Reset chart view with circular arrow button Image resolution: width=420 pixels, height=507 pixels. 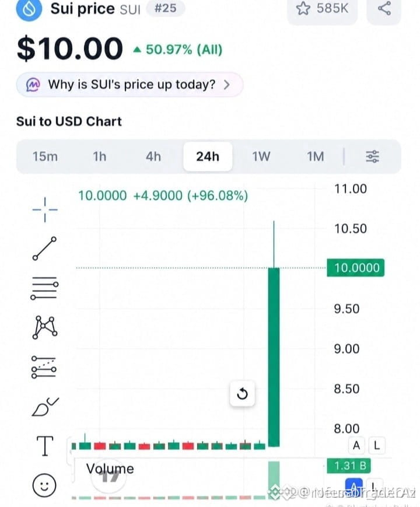(x=242, y=394)
